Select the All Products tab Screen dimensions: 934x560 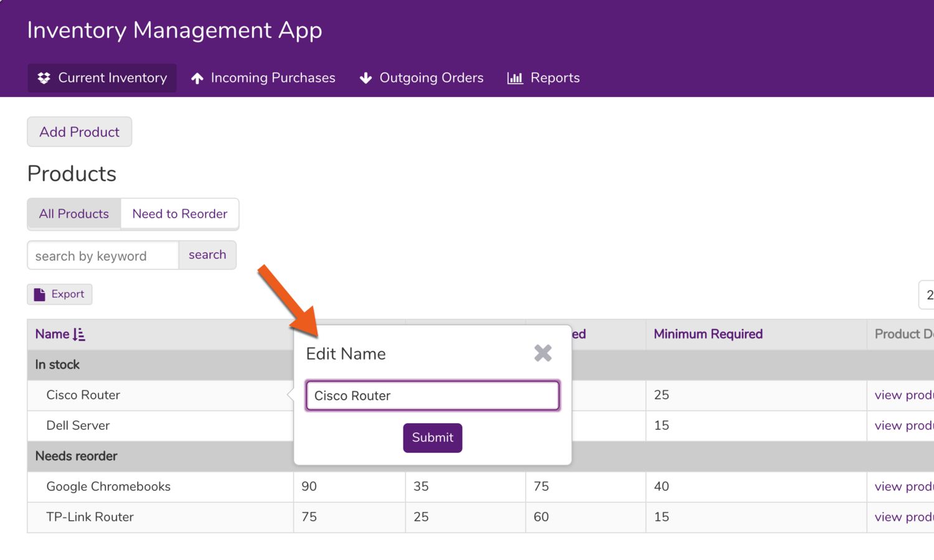(x=74, y=214)
